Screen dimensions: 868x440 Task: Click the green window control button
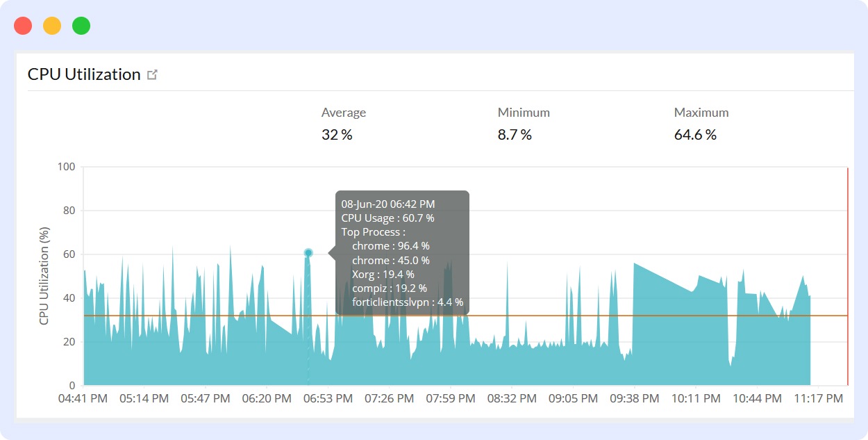[x=81, y=25]
